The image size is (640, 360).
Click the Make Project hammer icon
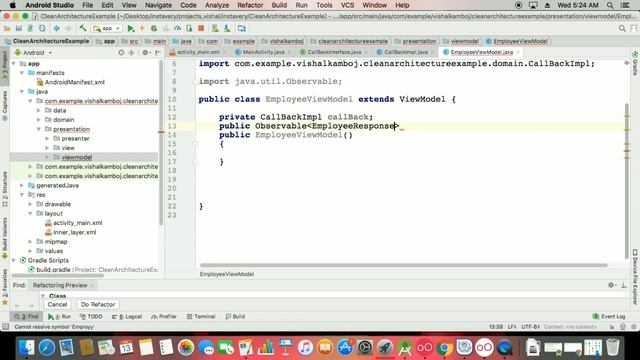[x=83, y=29]
